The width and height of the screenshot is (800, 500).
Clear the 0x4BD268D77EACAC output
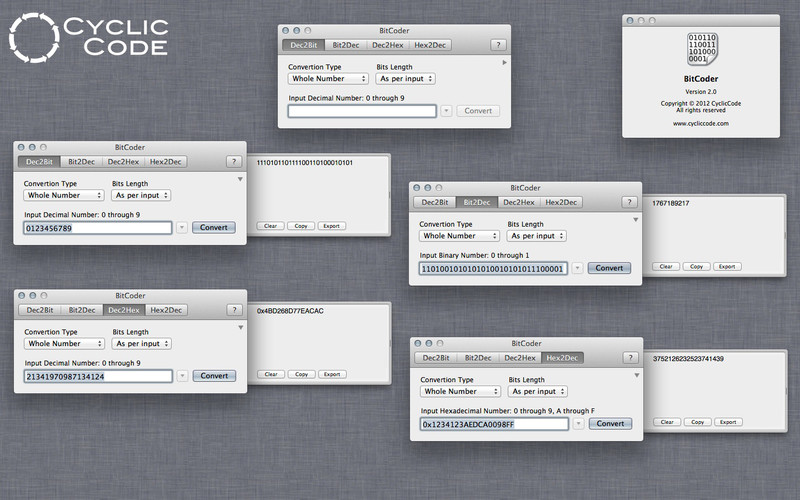tap(271, 374)
